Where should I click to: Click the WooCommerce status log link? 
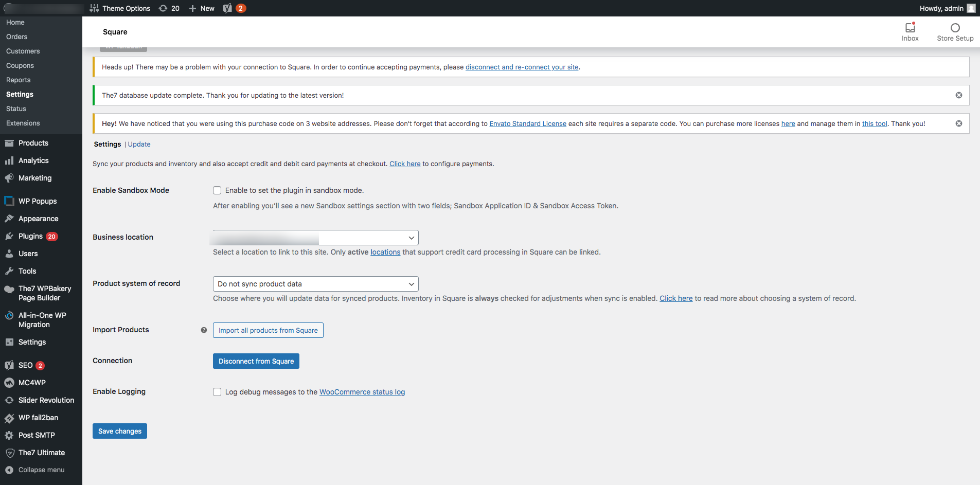[362, 392]
